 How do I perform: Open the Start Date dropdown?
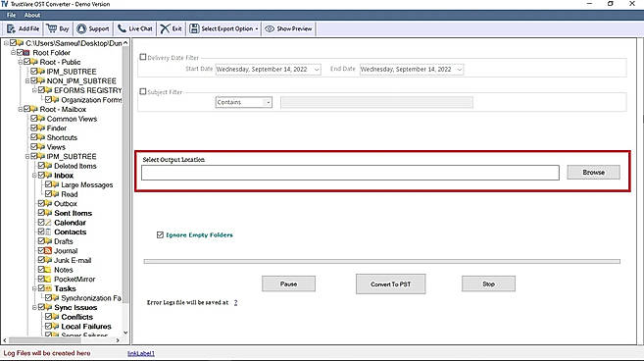(317, 70)
